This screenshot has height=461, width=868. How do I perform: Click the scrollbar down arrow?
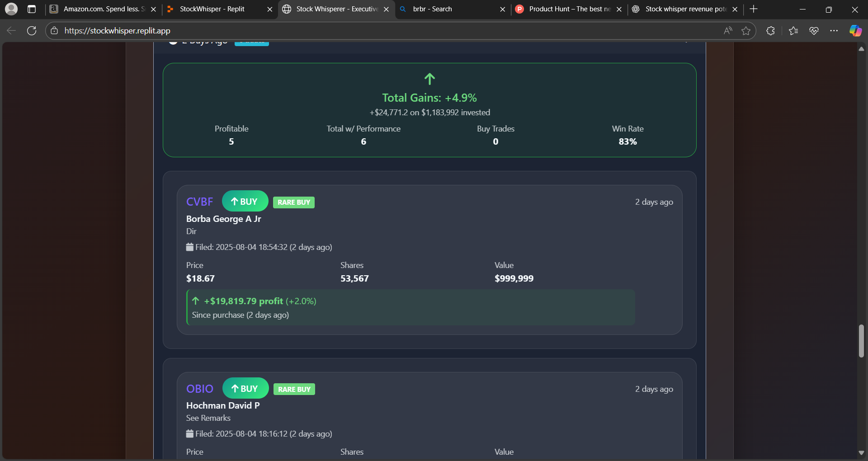(x=861, y=452)
